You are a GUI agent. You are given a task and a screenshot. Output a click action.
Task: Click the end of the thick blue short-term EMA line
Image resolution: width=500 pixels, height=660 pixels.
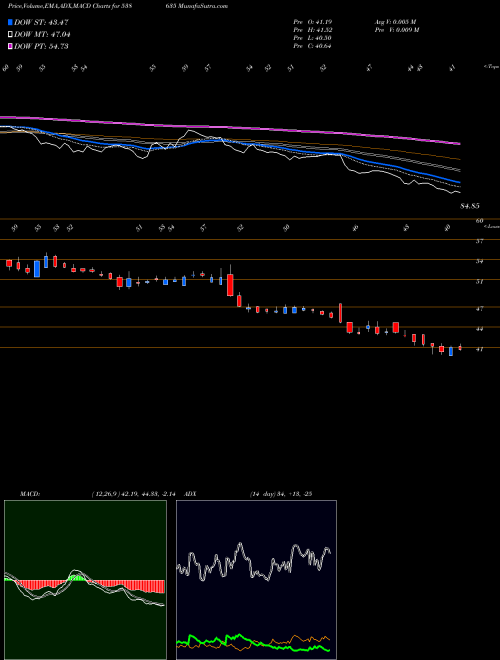tap(459, 182)
